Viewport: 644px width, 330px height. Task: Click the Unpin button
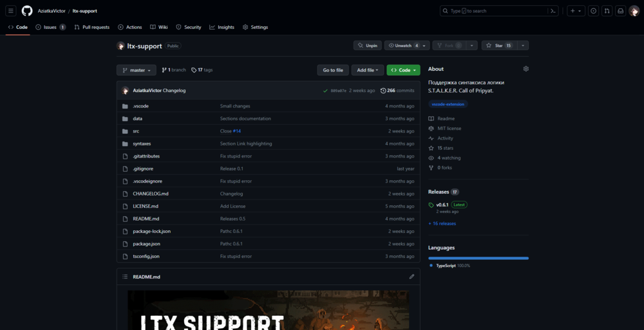368,46
